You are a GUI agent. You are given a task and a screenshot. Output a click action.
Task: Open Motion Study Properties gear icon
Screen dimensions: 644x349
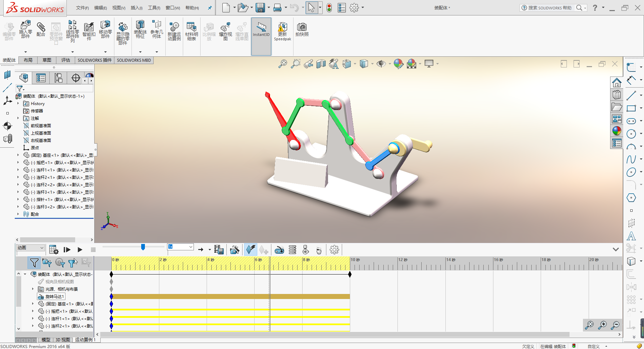tap(334, 250)
